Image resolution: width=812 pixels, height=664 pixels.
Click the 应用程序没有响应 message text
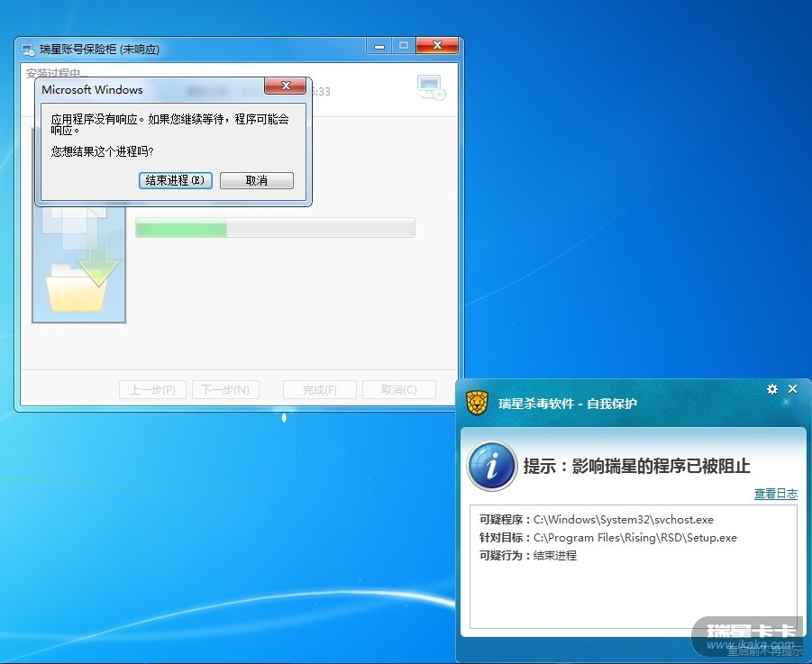coord(169,124)
